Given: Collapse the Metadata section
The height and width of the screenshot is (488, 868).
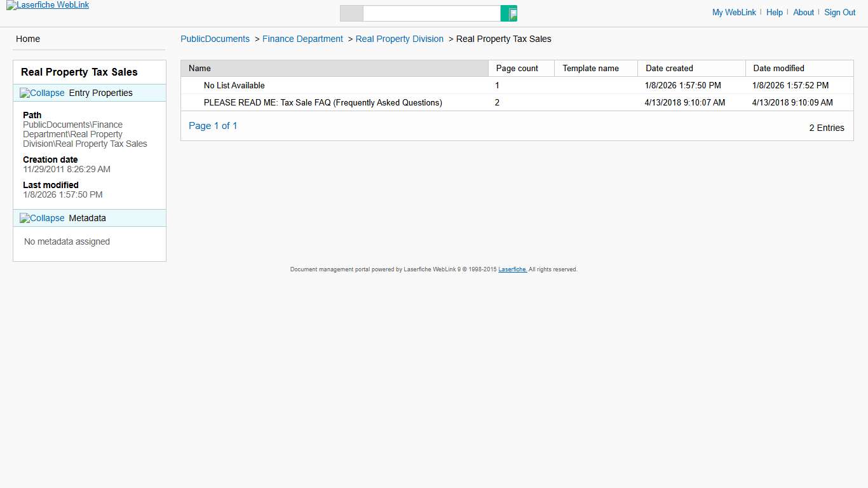Looking at the screenshot, I should 42,218.
